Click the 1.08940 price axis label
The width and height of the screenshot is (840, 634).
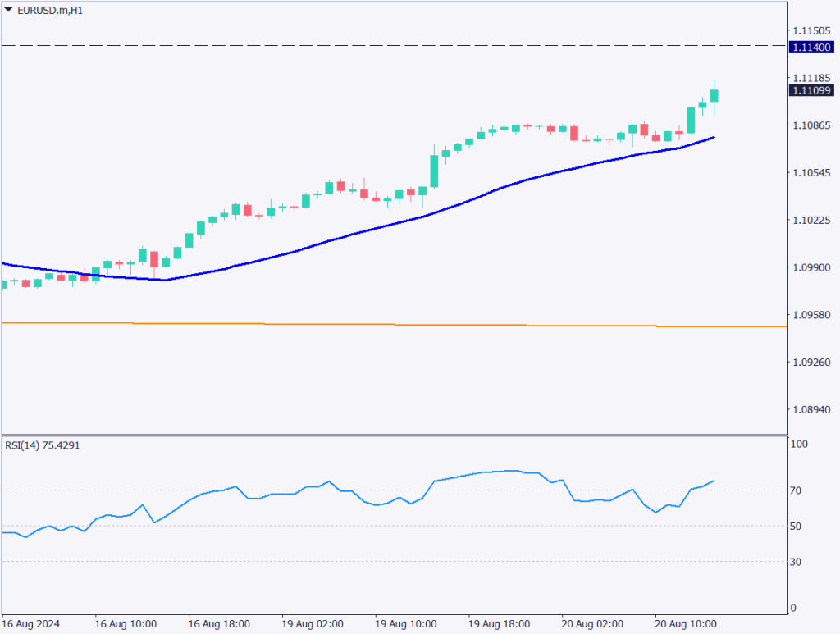coord(810,410)
